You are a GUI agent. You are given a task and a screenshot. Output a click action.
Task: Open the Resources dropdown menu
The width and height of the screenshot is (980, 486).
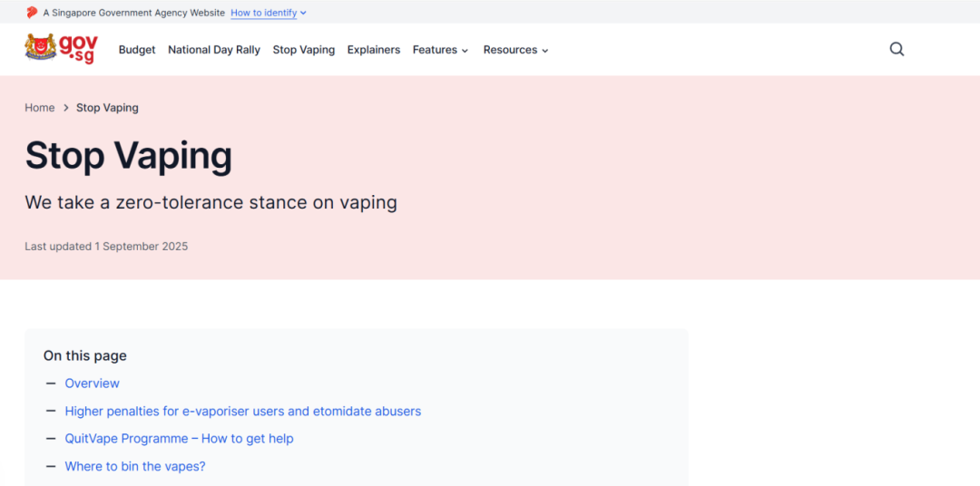click(x=515, y=50)
